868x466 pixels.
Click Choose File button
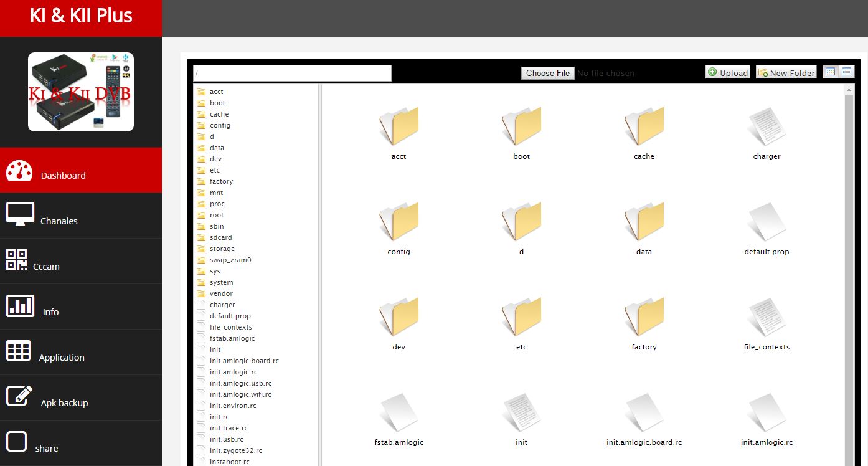pyautogui.click(x=547, y=73)
